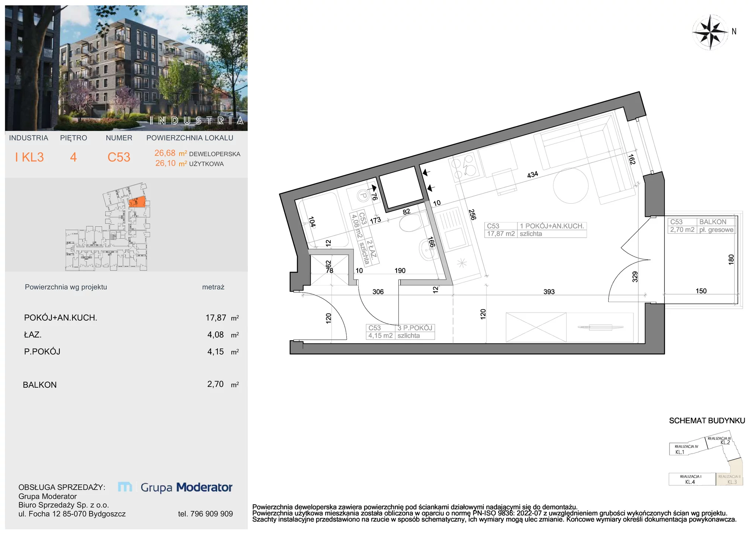Click the orange 'C53' unit number
The image size is (756, 534).
coord(119,157)
